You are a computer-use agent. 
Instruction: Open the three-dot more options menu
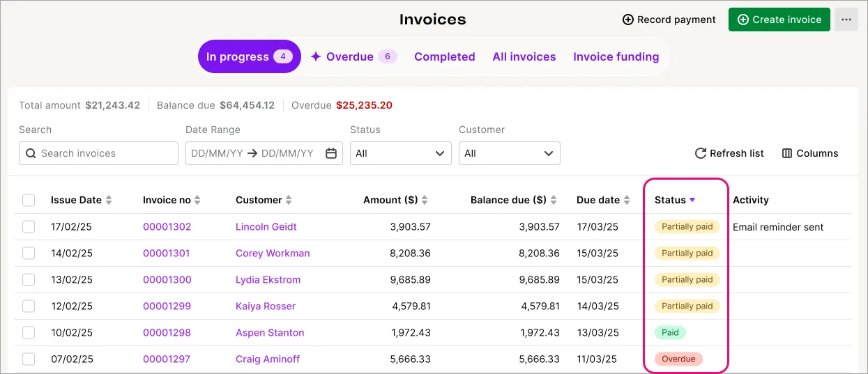tap(846, 20)
